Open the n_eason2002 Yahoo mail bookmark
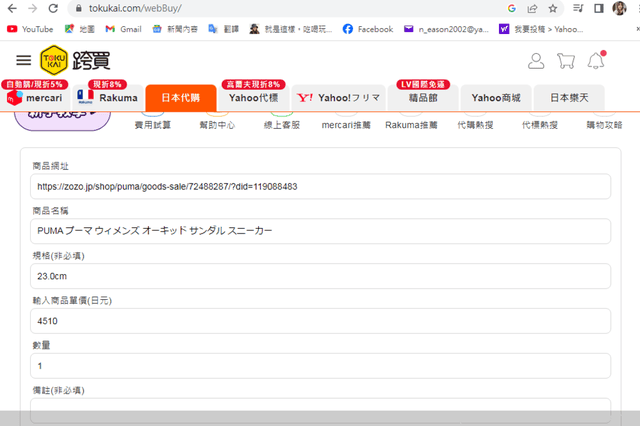The image size is (640, 426). tap(446, 29)
